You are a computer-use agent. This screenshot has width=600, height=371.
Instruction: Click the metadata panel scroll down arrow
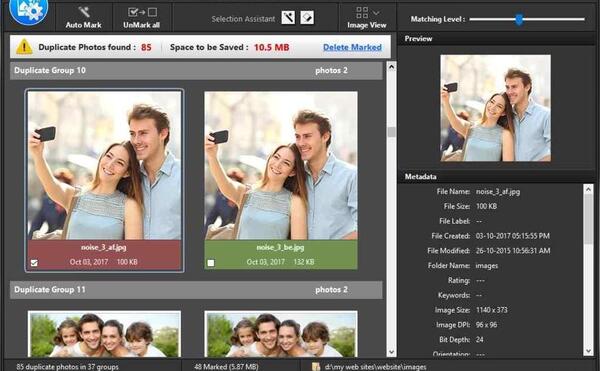[589, 350]
